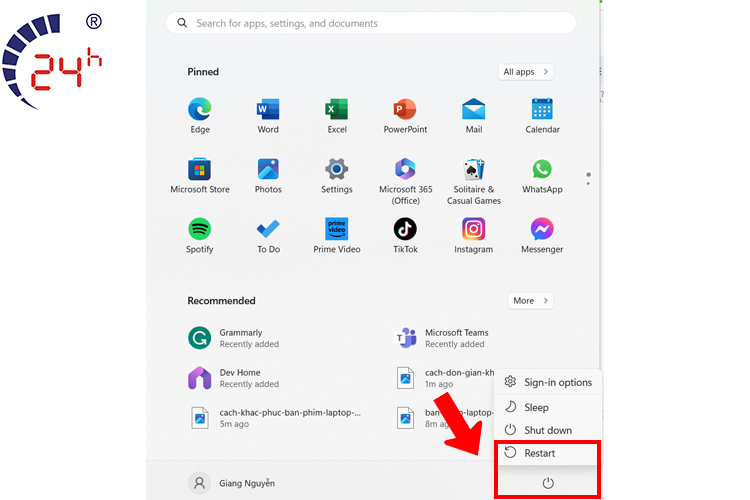Open cach-khac-phuc-ban-phim-laptop file

[276, 418]
